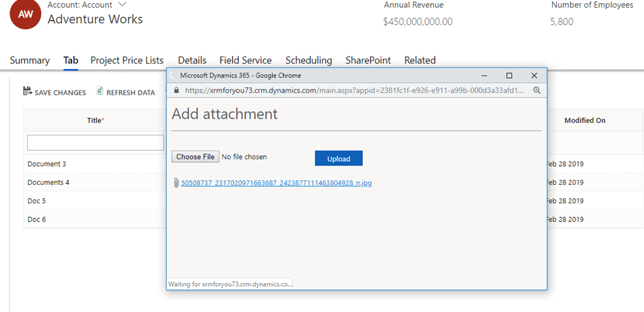Select the Tab tab

tap(70, 60)
